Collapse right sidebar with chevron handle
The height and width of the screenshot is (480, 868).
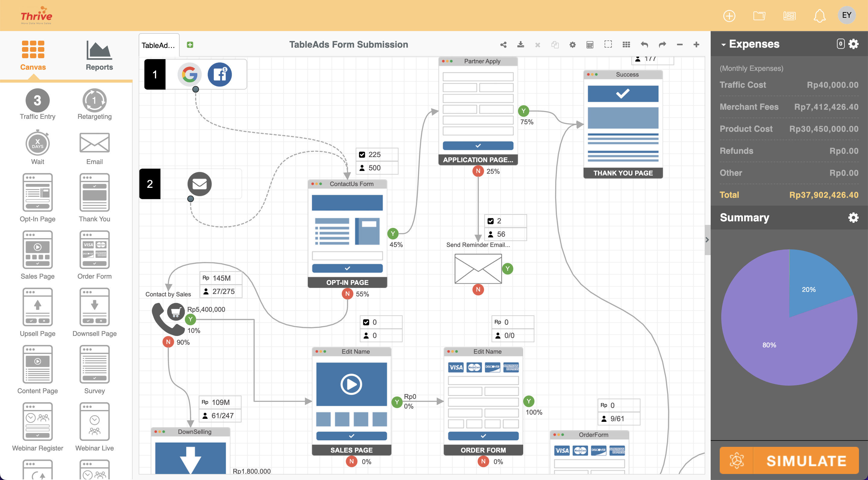[x=707, y=240]
